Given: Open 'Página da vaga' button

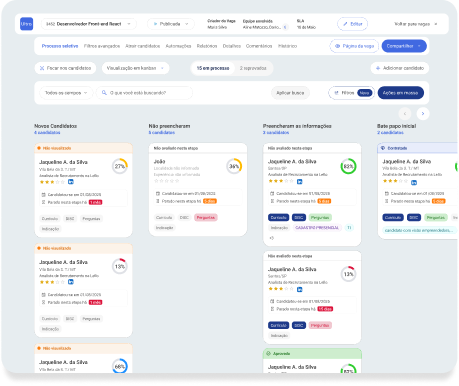Looking at the screenshot, I should pyautogui.click(x=354, y=46).
